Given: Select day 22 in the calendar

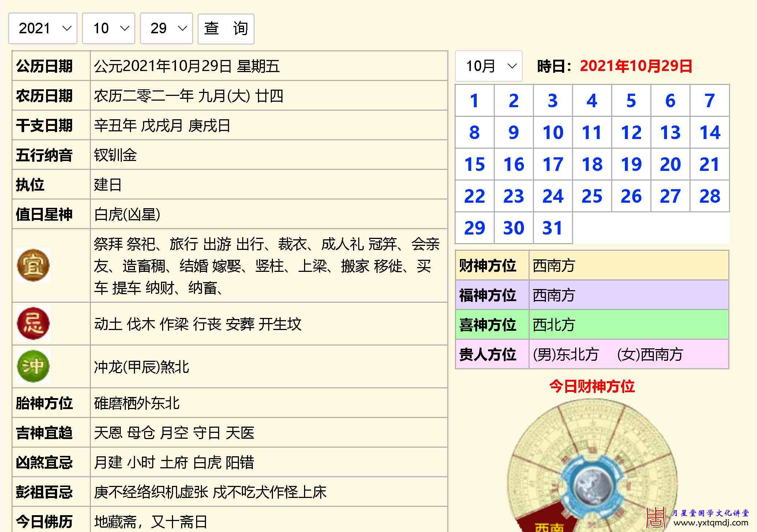Looking at the screenshot, I should coord(475,196).
